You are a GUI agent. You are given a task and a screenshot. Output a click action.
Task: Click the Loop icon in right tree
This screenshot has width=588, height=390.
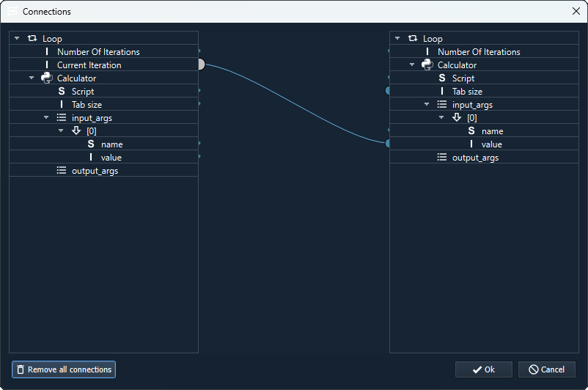tap(413, 38)
